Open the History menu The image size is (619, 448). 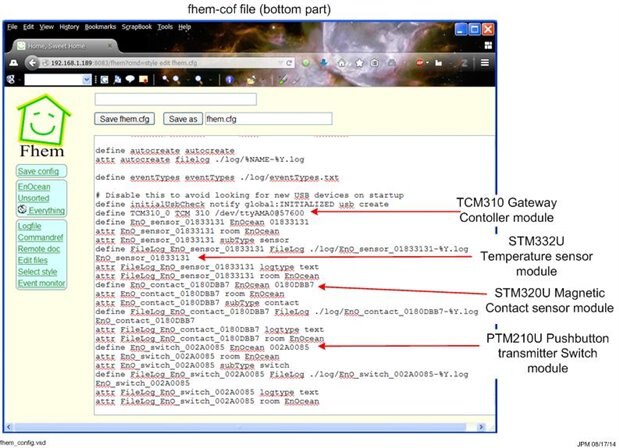(x=69, y=27)
